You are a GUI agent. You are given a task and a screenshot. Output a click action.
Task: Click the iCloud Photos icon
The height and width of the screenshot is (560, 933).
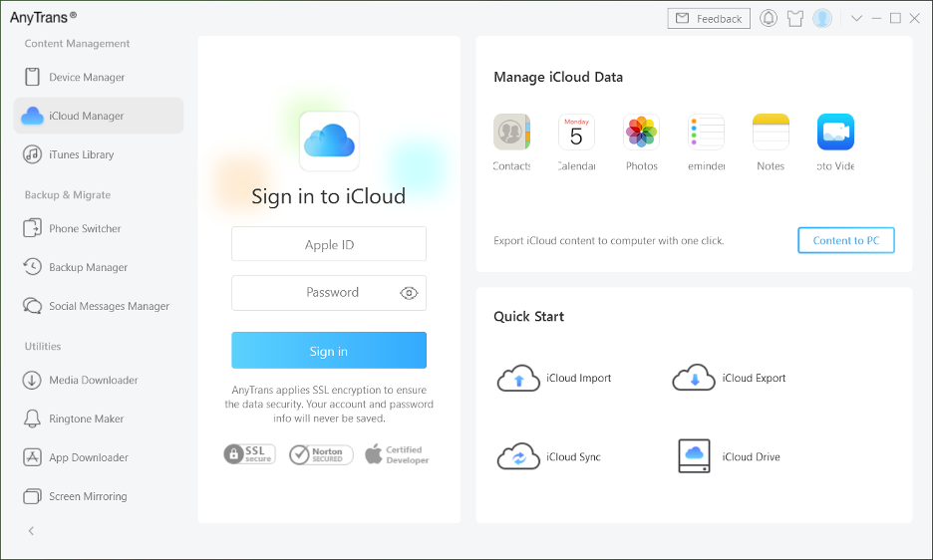(x=642, y=132)
